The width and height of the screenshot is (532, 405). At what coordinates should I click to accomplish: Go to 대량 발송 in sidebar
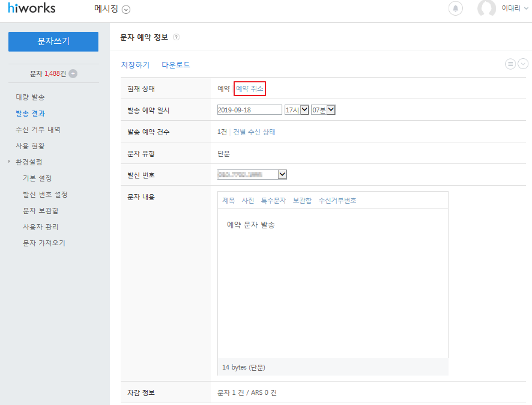click(30, 97)
